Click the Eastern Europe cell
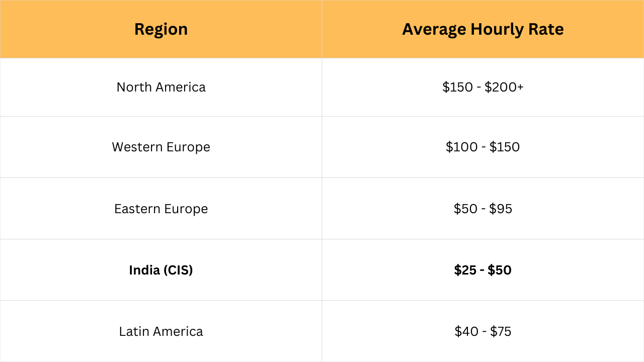Screen dimensions: 644x362 161,209
